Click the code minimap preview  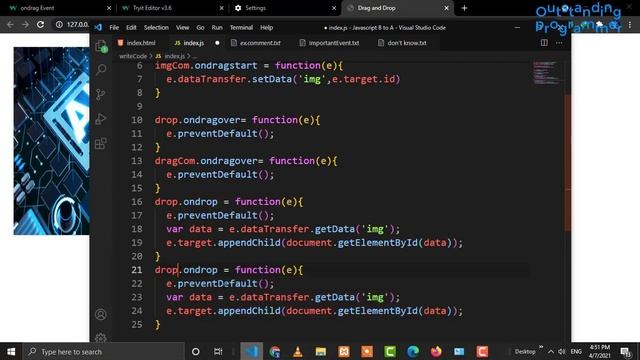click(546, 73)
